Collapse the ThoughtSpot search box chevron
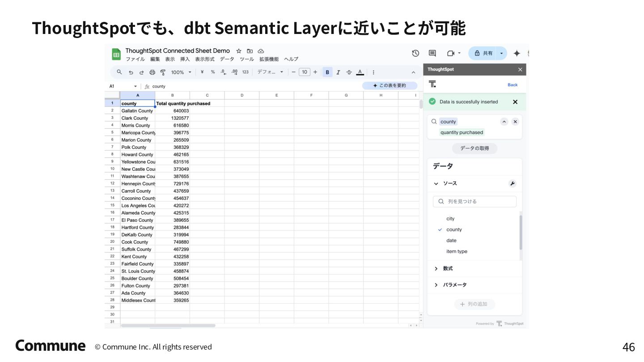 504,122
